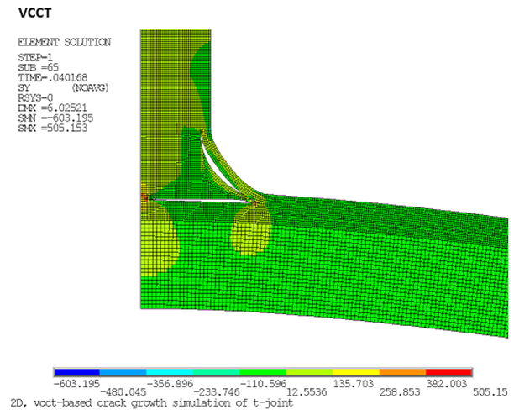Click the red legend swatch
This screenshot has width=514, height=420.
(x=449, y=372)
